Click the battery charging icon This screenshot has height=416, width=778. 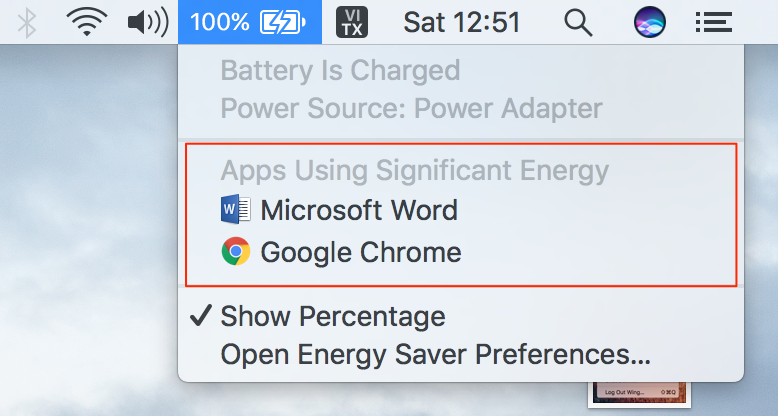pos(283,22)
